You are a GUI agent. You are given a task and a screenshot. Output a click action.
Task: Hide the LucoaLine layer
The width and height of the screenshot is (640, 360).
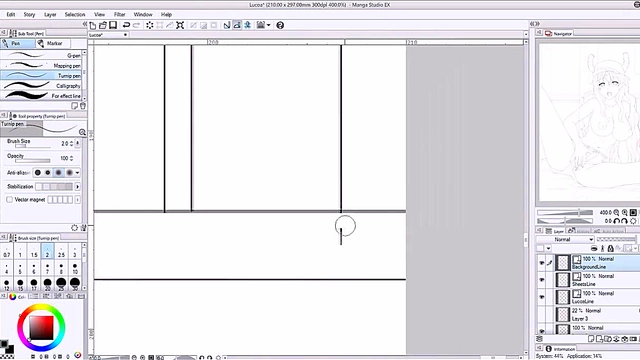[x=542, y=297]
